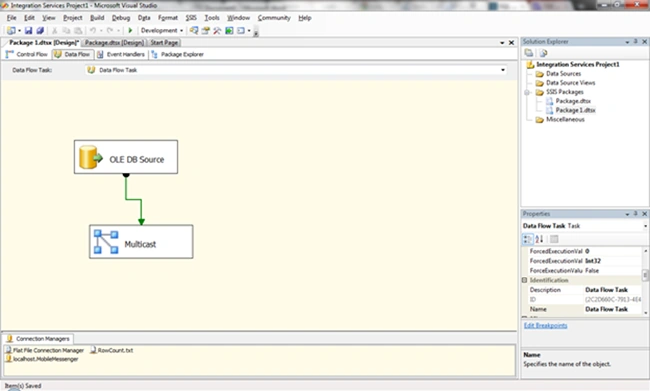Screen dimensions: 650x391
Task: Select the Data Source Views folder
Action: (x=570, y=83)
